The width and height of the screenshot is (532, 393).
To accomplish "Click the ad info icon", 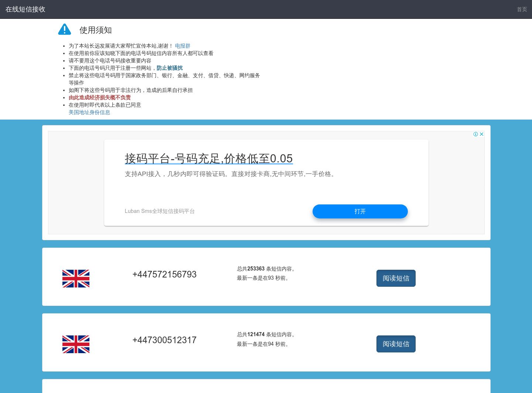I will (x=475, y=134).
